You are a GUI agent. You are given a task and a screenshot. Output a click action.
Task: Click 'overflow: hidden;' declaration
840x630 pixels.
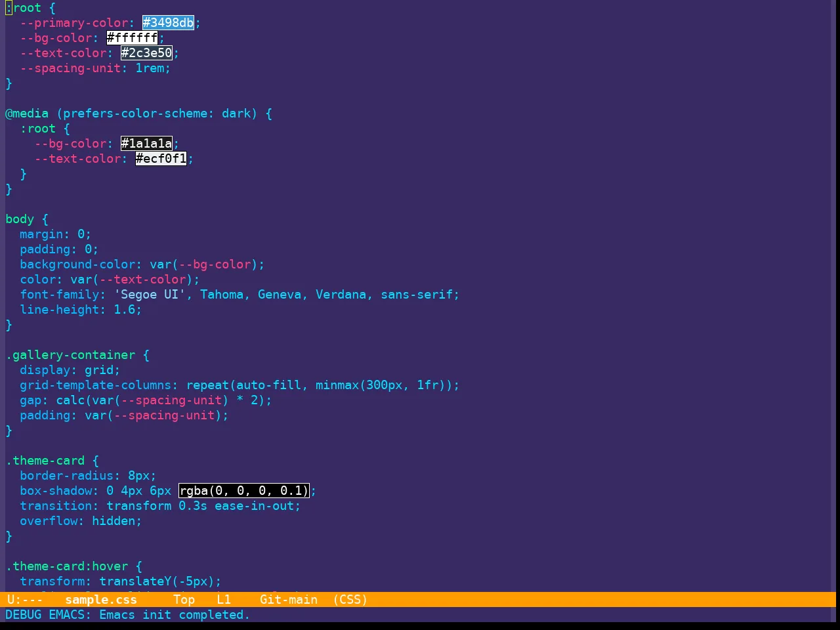pos(81,521)
